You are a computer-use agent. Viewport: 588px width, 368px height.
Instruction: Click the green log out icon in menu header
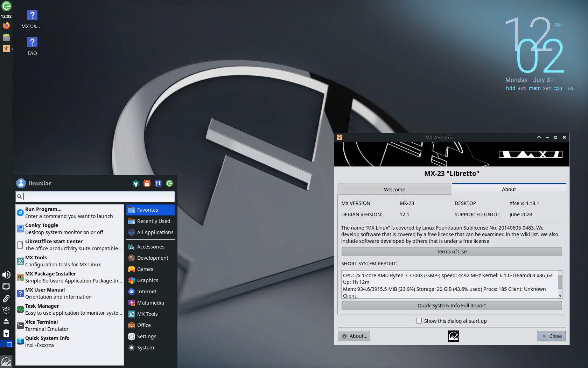(169, 183)
